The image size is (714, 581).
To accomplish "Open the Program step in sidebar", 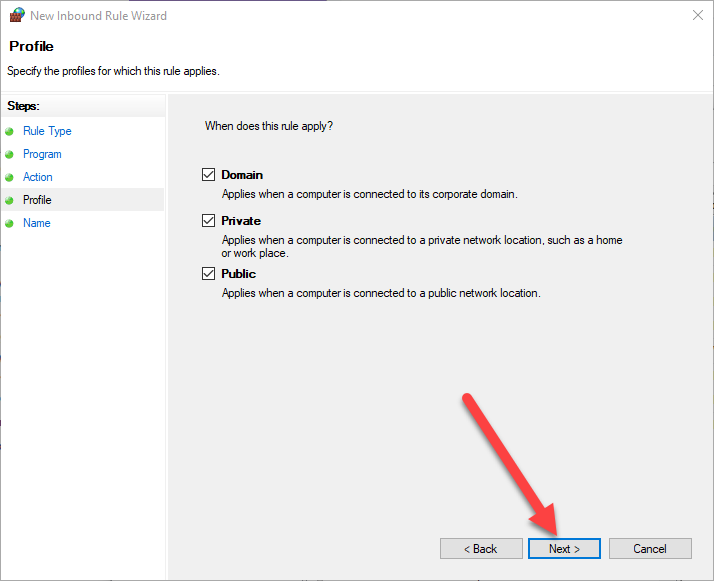I will point(42,154).
